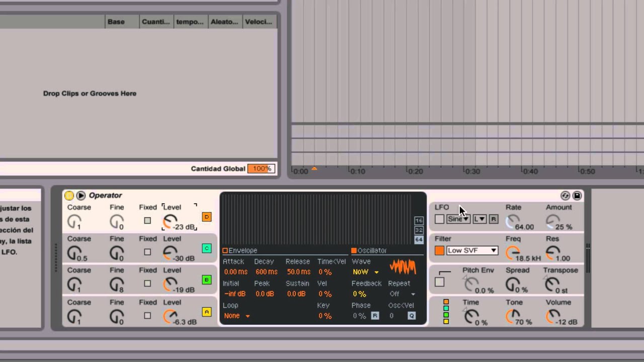Open the Low SVF filter type dropdown

point(472,250)
